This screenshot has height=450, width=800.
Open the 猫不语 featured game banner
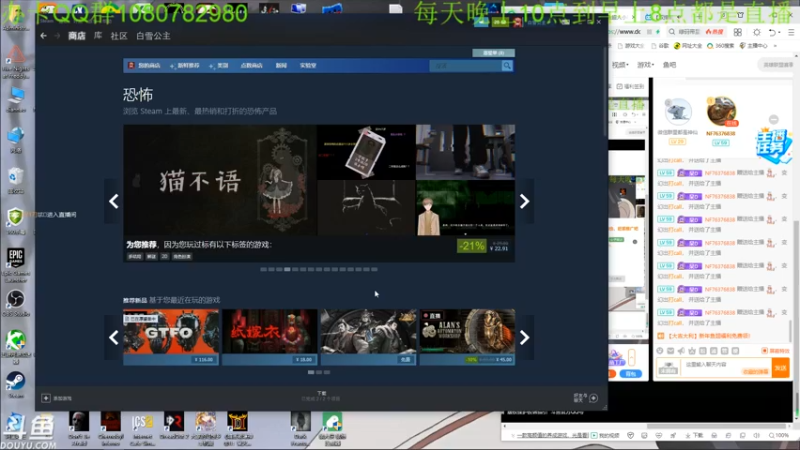[x=220, y=180]
